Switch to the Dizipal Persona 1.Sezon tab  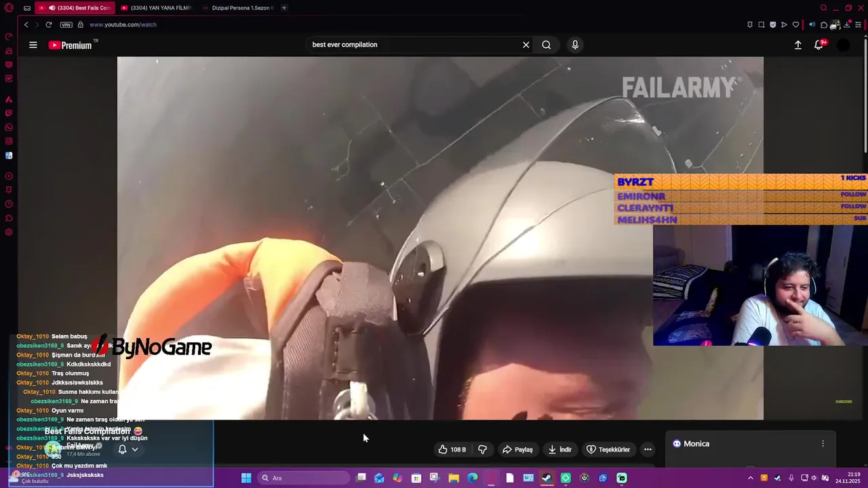point(237,8)
